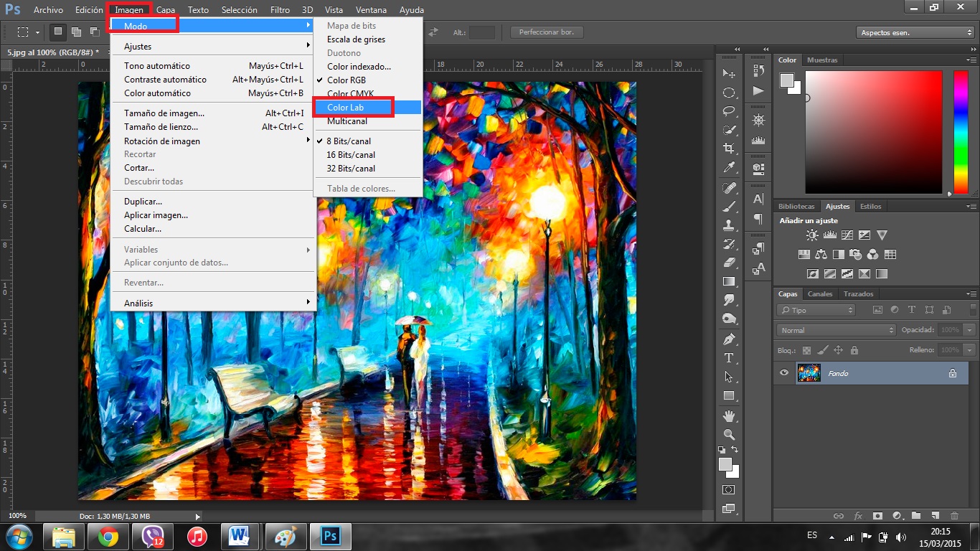Select the Rectangle shape tool

[x=729, y=395]
